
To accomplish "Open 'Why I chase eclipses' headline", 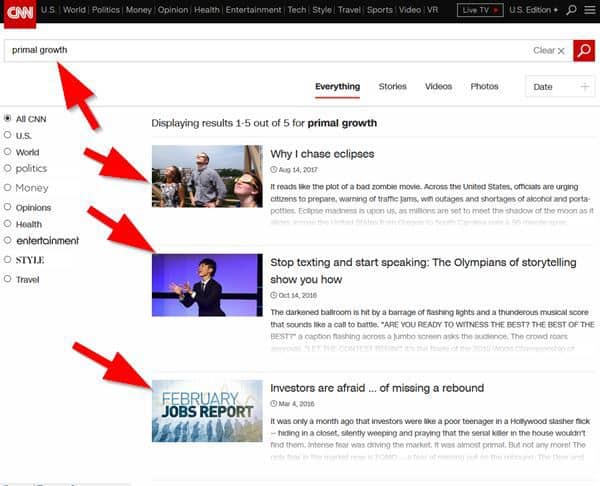I will 322,154.
